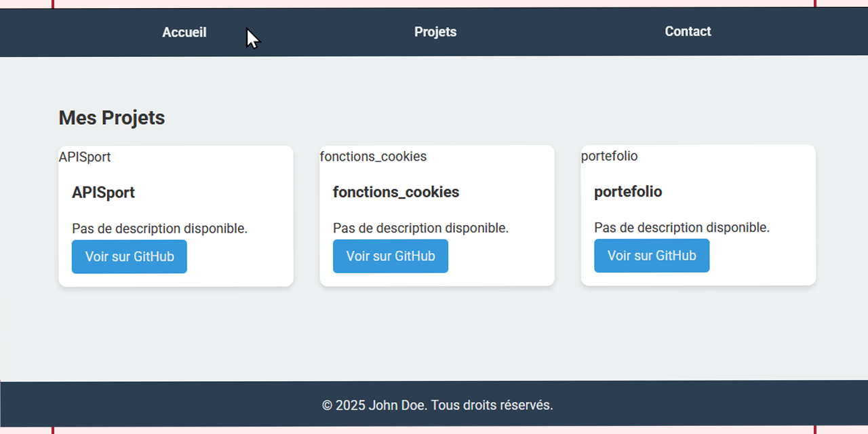
Task: Select the fonctions_cookies project card
Action: point(437,216)
